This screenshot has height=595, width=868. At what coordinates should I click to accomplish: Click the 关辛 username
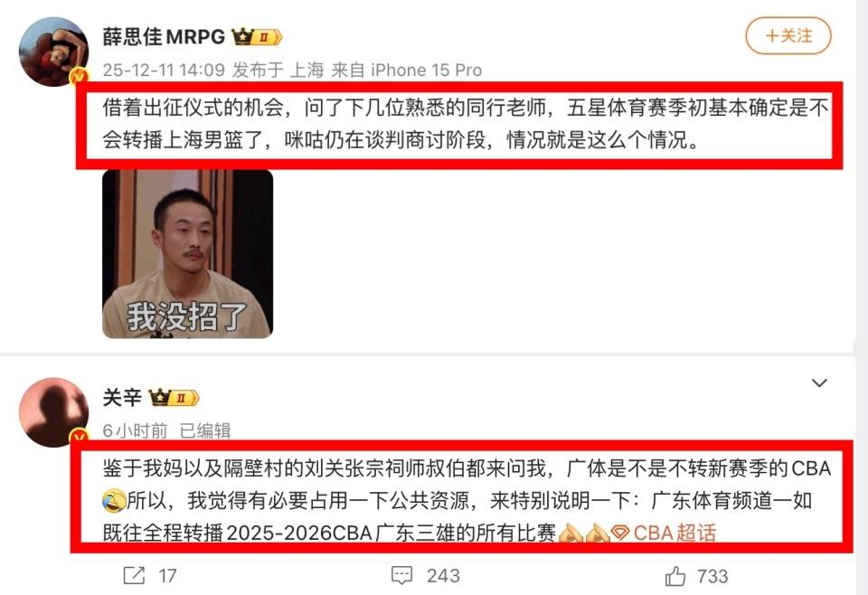tap(122, 397)
